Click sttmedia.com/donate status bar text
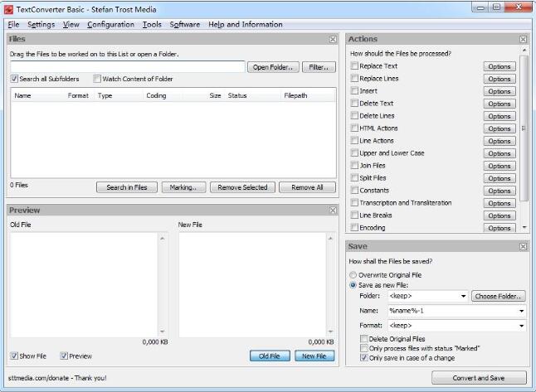 57,378
